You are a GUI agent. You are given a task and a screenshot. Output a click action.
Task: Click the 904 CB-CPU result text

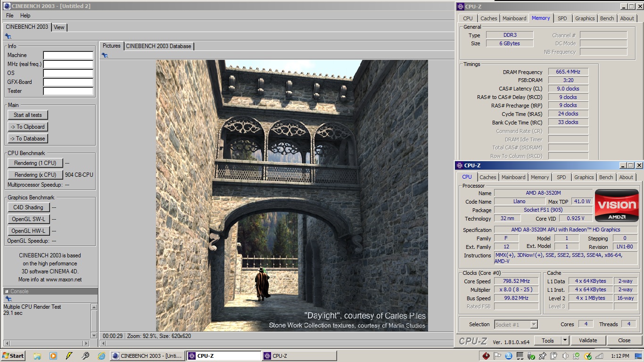(x=79, y=175)
